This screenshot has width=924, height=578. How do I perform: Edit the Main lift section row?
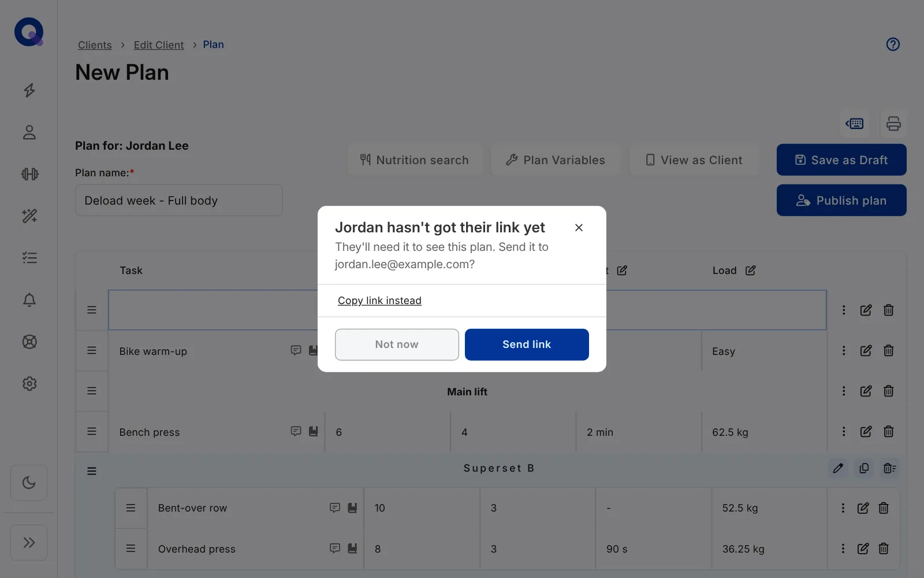tap(866, 391)
